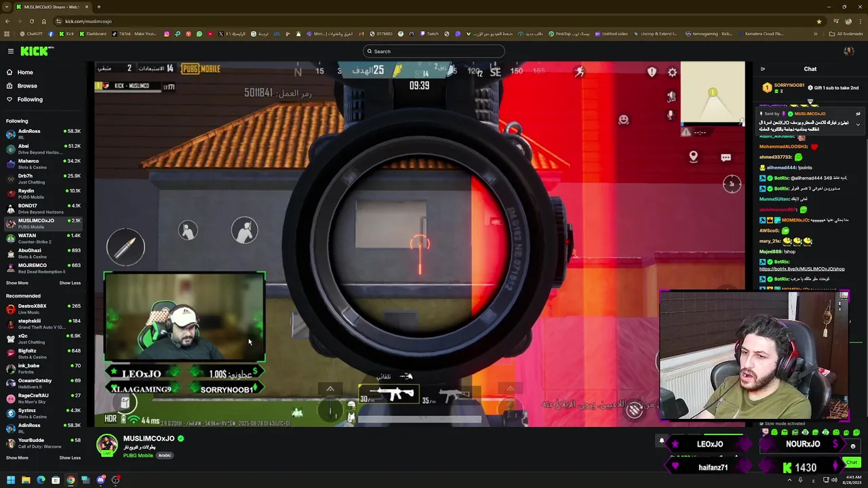Open Syztmz recommended channel
Image resolution: width=868 pixels, height=488 pixels.
click(43, 413)
